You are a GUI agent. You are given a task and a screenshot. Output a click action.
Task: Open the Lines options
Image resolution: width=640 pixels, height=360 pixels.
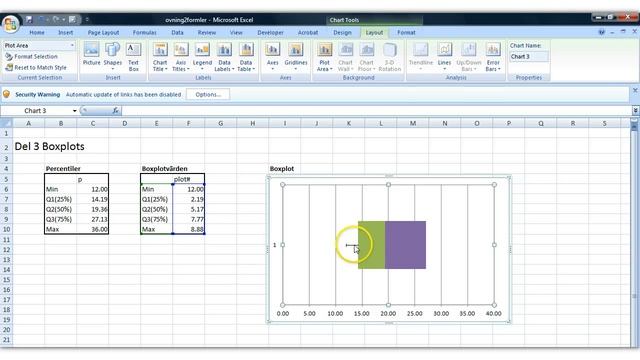(x=444, y=56)
